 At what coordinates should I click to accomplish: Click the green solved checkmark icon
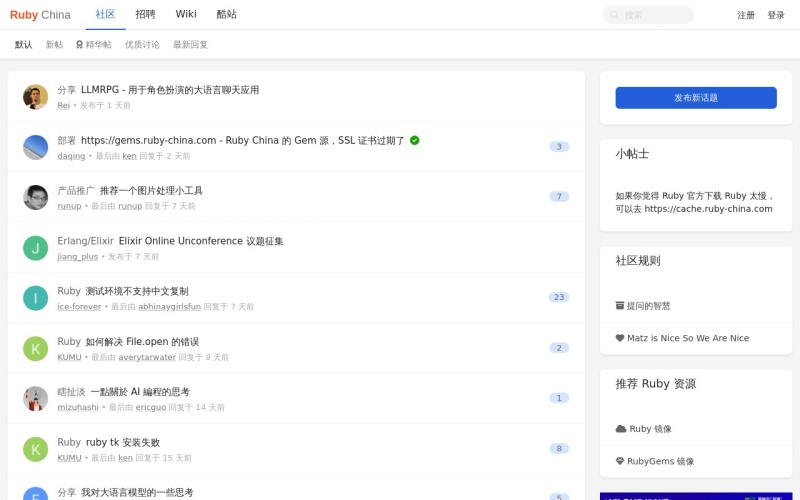(415, 140)
